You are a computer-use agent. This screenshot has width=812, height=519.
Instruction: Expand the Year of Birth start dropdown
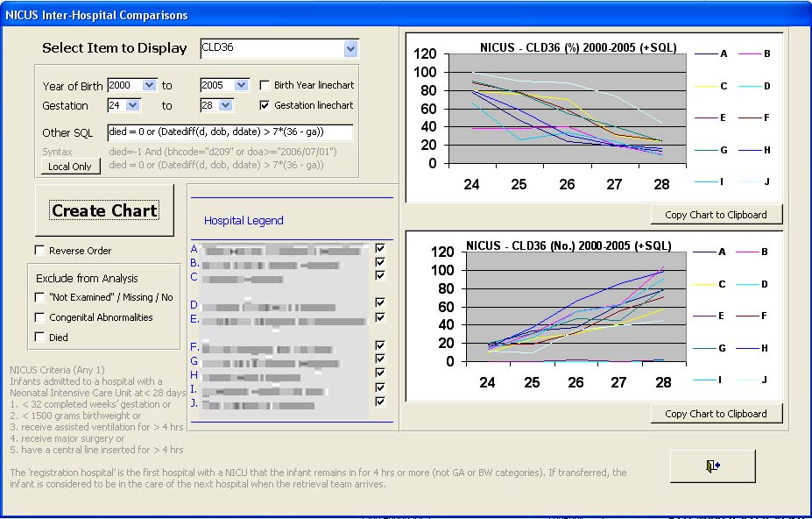148,86
